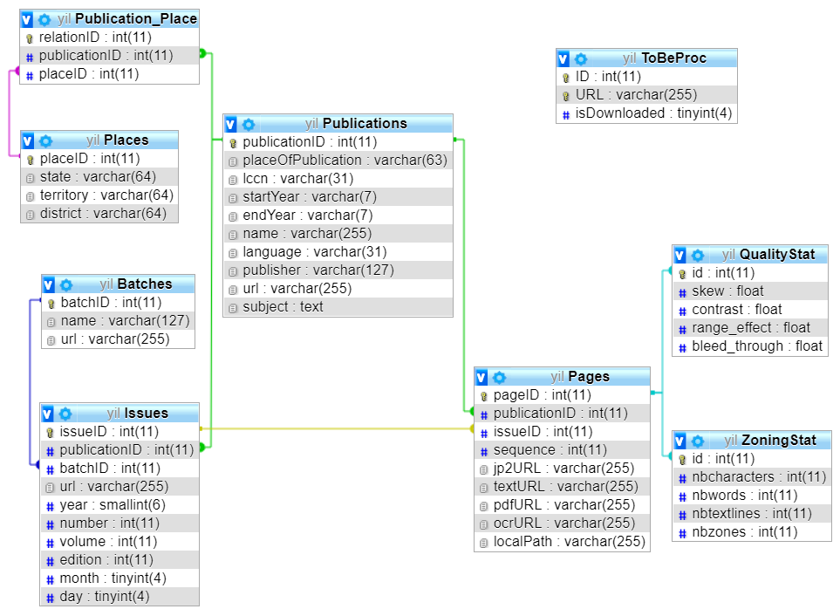Open the gear options for Issues table
This screenshot has height=616, width=840.
(x=65, y=414)
